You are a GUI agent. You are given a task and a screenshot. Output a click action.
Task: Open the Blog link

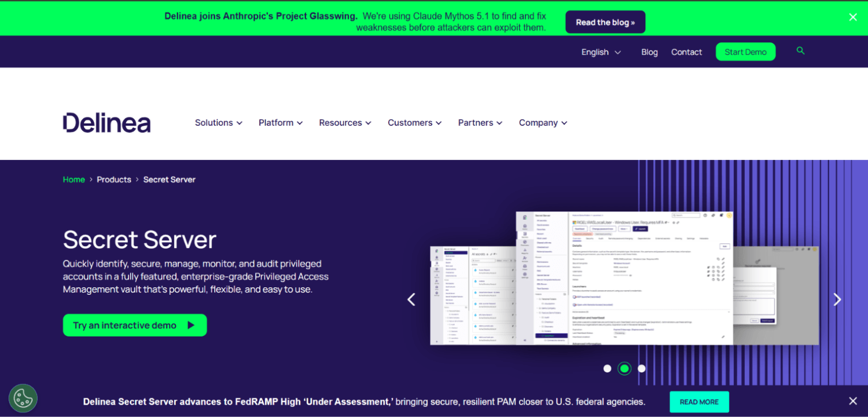pos(649,52)
